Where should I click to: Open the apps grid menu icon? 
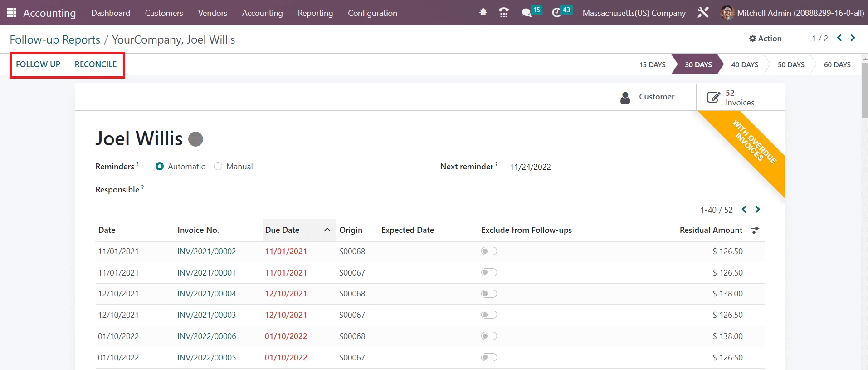point(12,13)
